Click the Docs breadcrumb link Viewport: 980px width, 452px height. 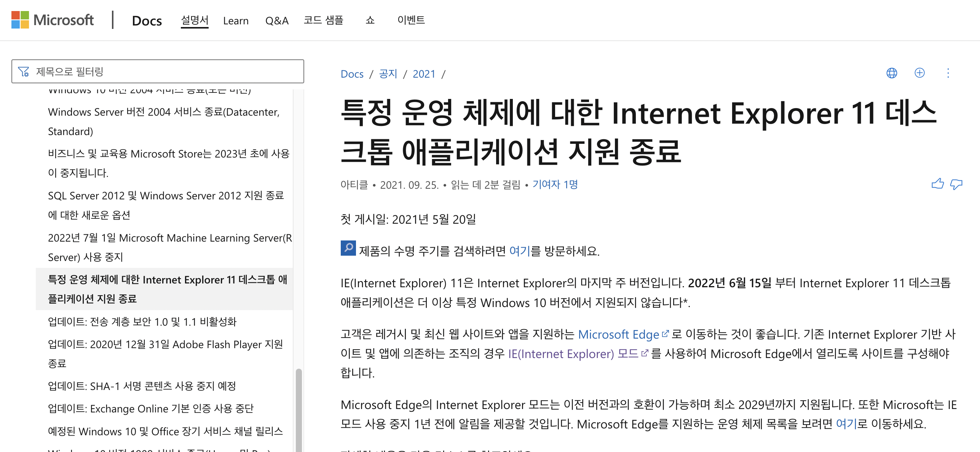pos(352,74)
